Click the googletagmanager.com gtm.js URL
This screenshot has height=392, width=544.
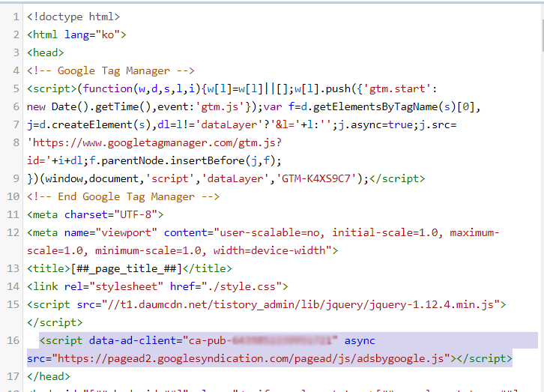[154, 143]
